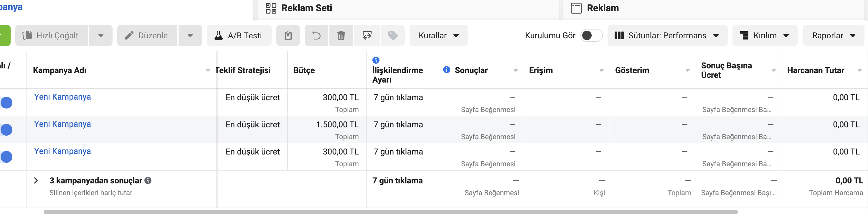Image resolution: width=868 pixels, height=217 pixels.
Task: Click info icon beside Sonuçlar header
Action: 446,70
